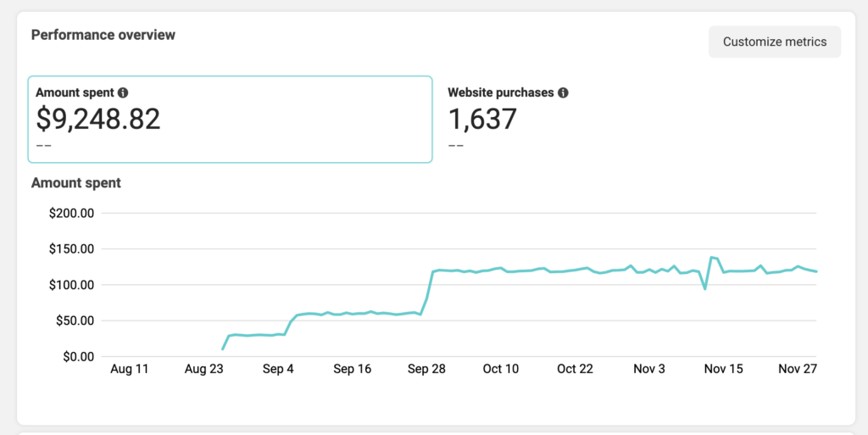
Task: Click the Oct 10 date label
Action: pos(501,369)
